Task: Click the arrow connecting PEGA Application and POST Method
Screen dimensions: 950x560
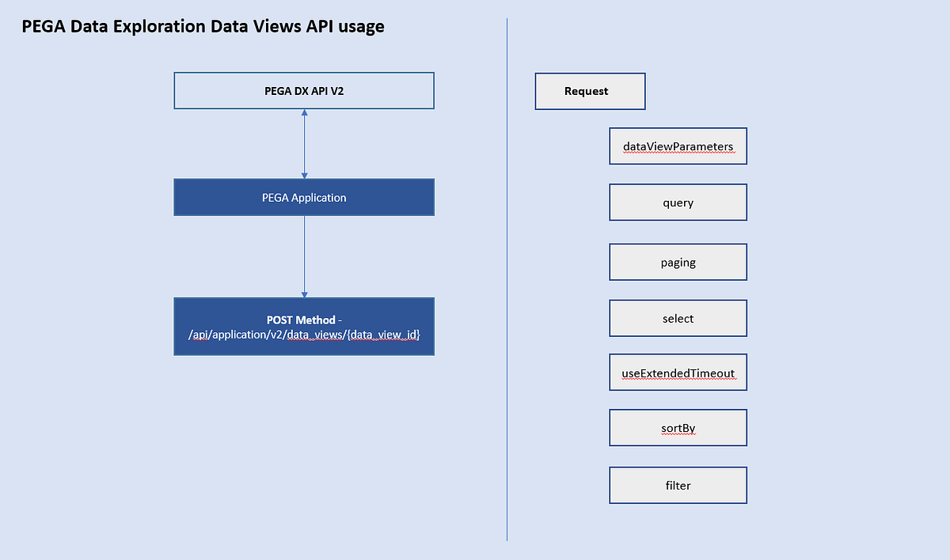Action: point(303,257)
